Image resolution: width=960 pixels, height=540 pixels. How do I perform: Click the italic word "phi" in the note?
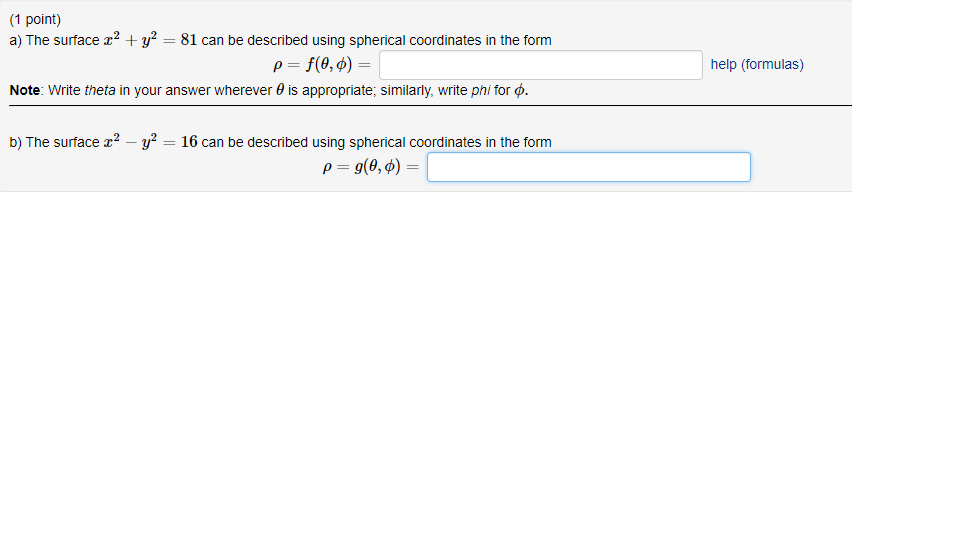(x=480, y=91)
